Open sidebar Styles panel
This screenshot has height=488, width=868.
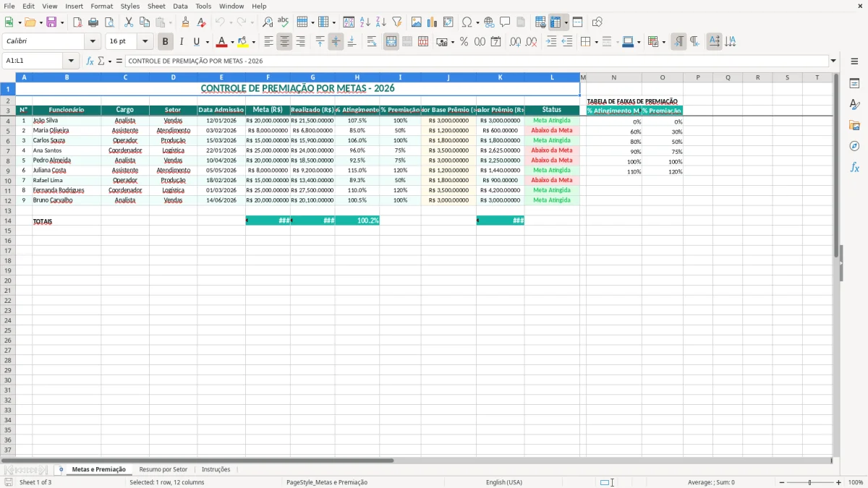[854, 104]
